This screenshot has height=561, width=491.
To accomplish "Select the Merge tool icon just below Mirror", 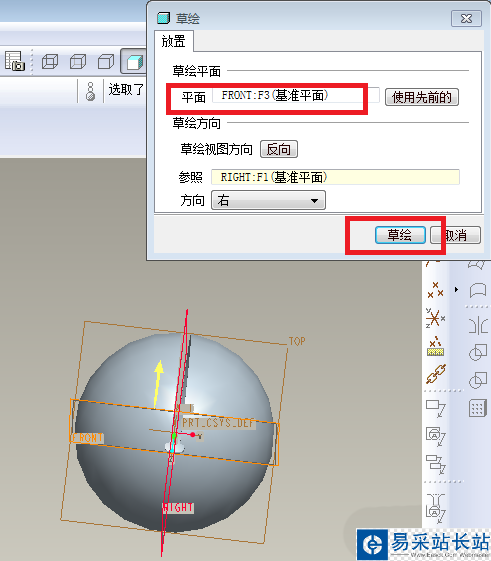I will pos(478,353).
